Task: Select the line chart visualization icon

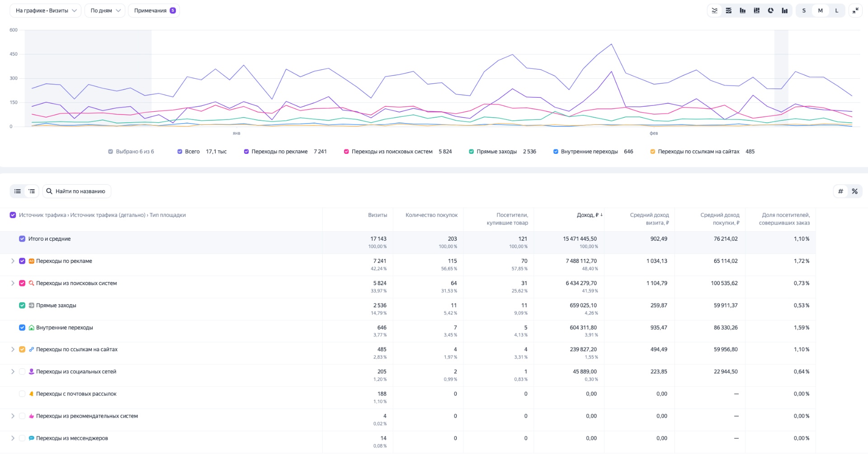Action: point(715,10)
